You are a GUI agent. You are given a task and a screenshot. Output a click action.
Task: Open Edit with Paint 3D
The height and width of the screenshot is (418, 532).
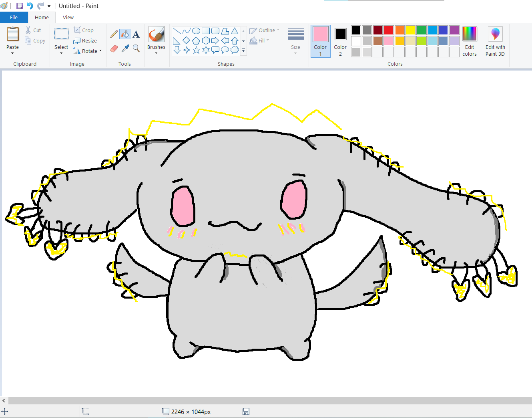[495, 42]
